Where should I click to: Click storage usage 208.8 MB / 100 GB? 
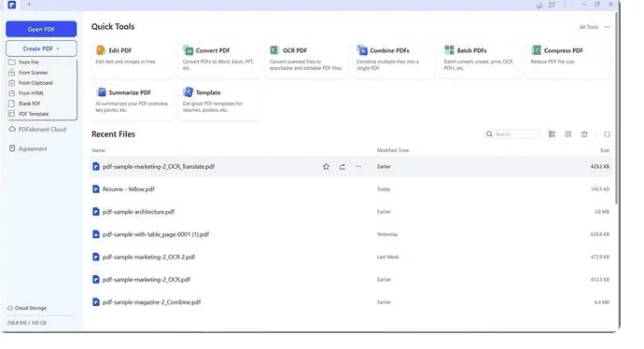[27, 323]
